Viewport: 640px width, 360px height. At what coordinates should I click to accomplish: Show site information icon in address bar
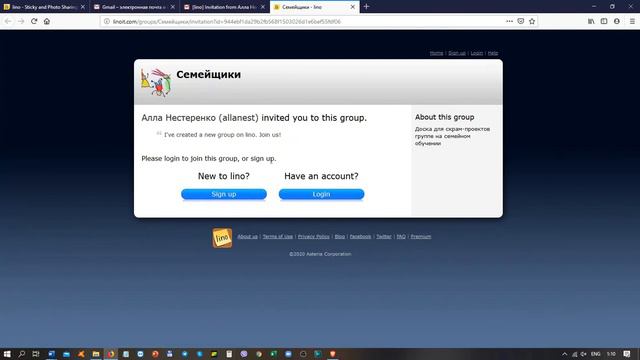pyautogui.click(x=107, y=21)
